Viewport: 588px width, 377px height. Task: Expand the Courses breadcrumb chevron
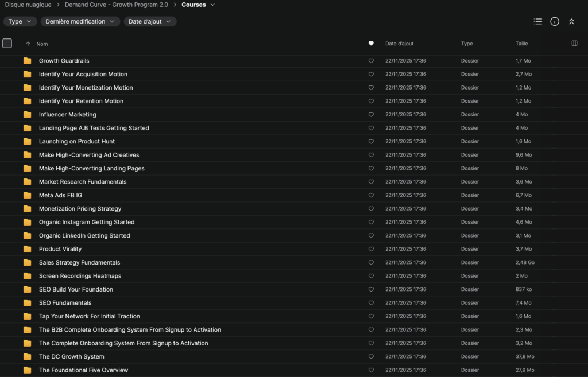(213, 5)
